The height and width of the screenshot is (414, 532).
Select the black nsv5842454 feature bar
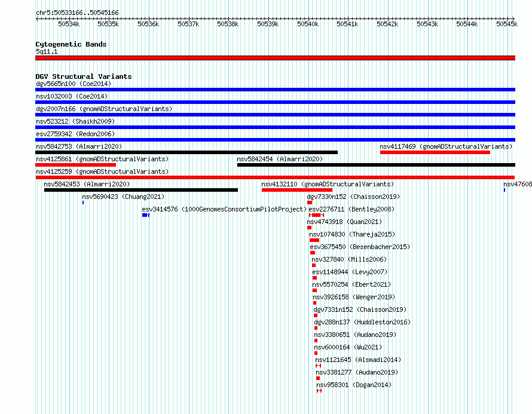click(376, 165)
